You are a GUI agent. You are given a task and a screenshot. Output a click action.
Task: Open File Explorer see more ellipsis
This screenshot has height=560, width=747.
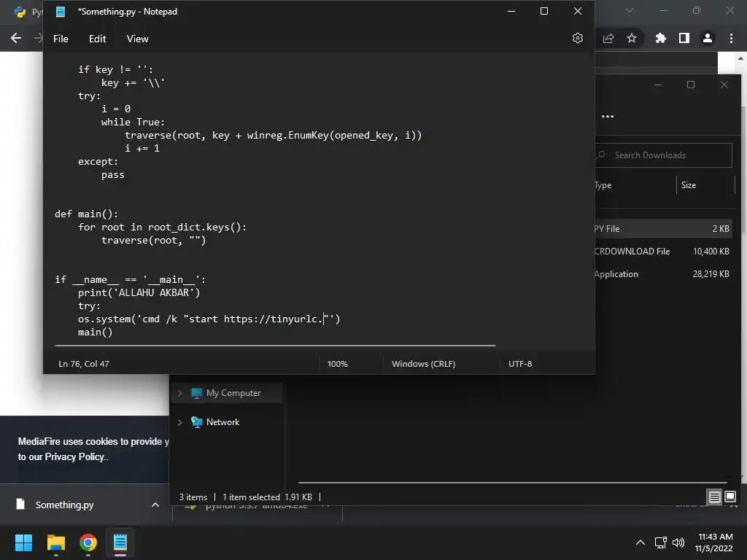(608, 116)
